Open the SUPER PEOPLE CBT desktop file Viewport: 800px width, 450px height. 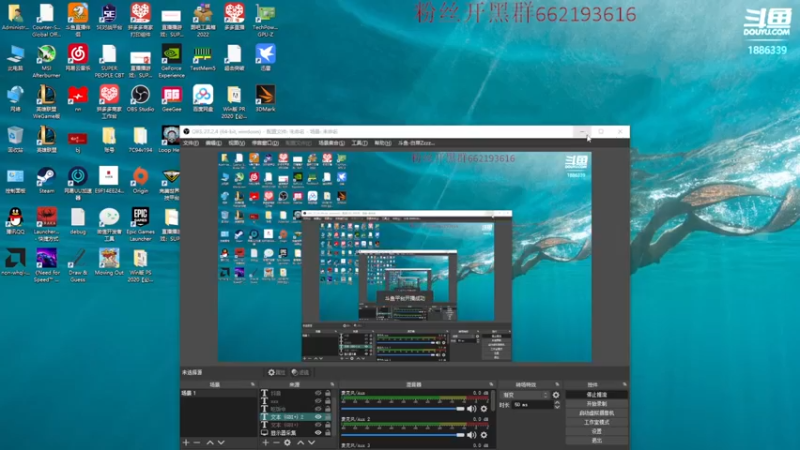(109, 61)
